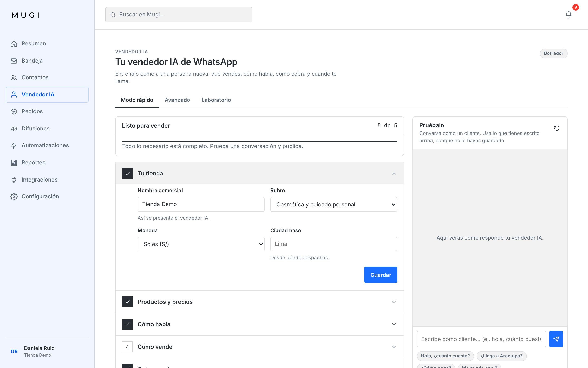Open Pedidos via the box icon
The width and height of the screenshot is (588, 368).
point(14,111)
